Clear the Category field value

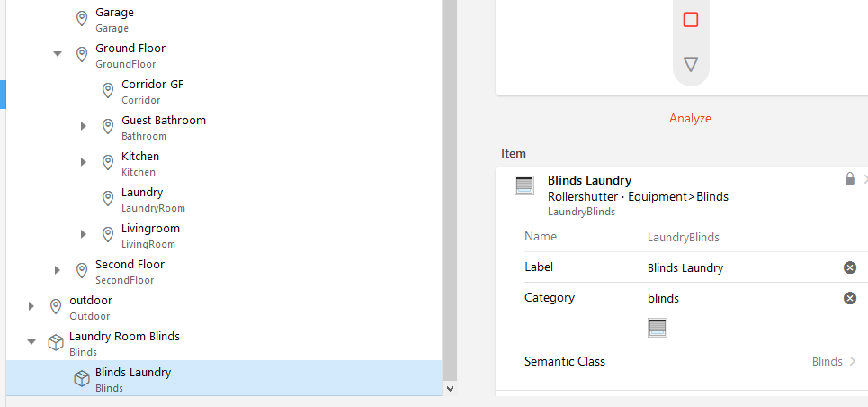(x=850, y=298)
